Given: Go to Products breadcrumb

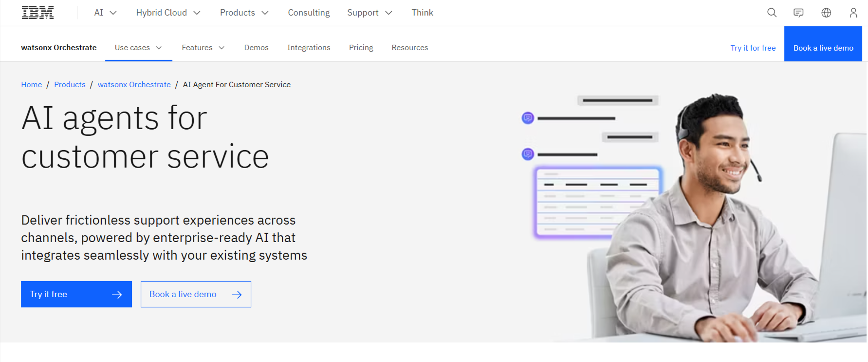Looking at the screenshot, I should coord(70,84).
